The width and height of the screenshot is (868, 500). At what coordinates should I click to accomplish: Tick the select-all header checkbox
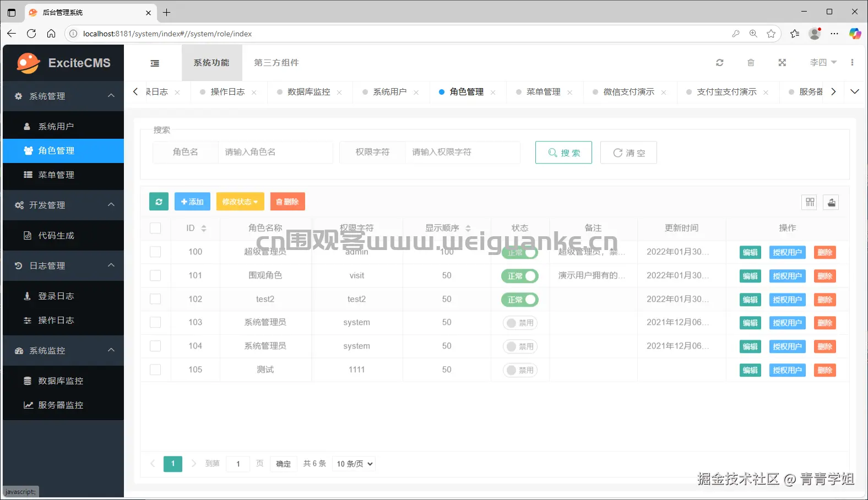pyautogui.click(x=155, y=228)
